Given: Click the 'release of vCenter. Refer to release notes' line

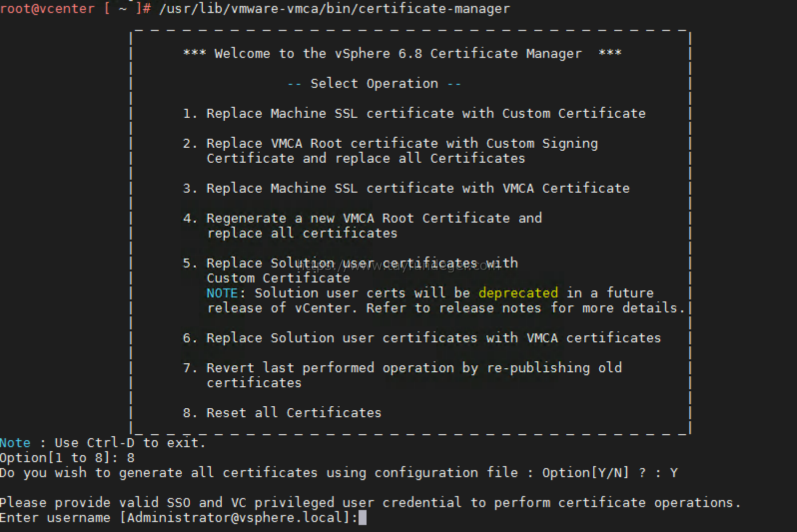Looking at the screenshot, I should (446, 308).
